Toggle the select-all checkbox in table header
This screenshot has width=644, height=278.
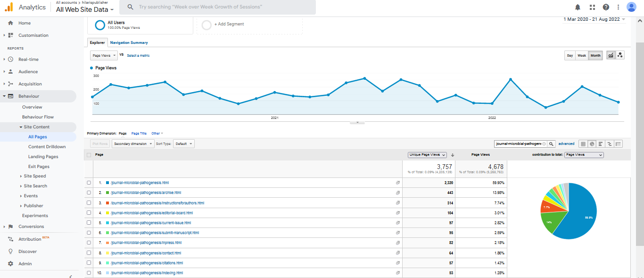(89, 155)
